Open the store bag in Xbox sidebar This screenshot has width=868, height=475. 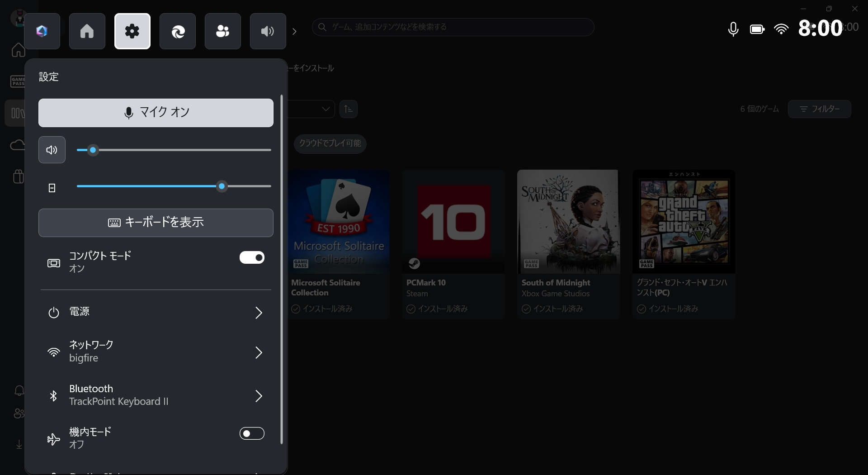(18, 176)
